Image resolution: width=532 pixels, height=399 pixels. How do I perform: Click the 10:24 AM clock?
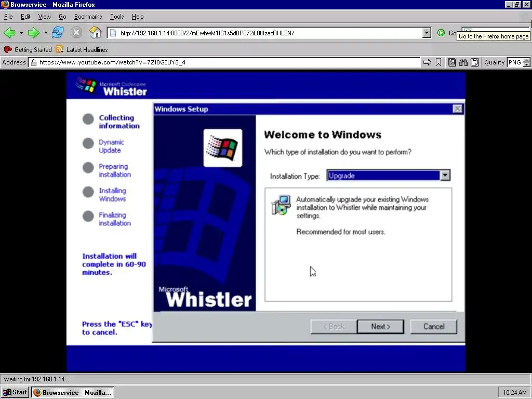pyautogui.click(x=514, y=393)
